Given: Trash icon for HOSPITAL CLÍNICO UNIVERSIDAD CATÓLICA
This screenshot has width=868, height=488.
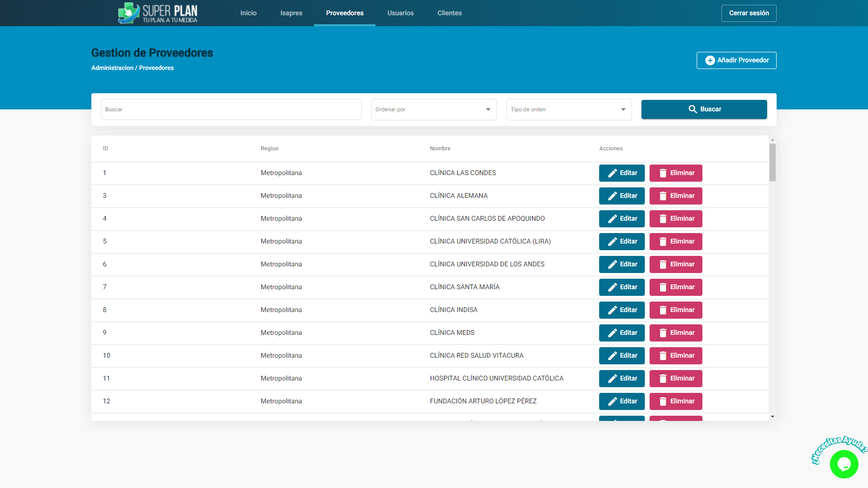Looking at the screenshot, I should click(662, 379).
